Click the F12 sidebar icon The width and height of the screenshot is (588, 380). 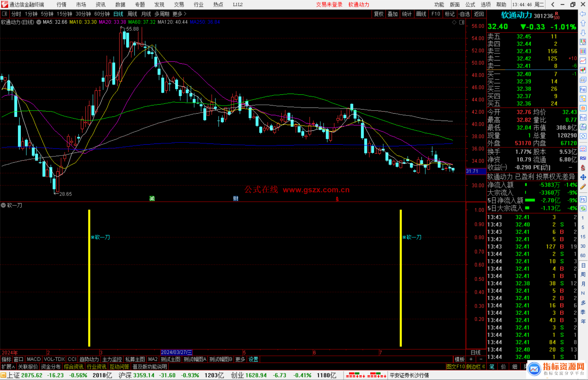[x=583, y=118]
